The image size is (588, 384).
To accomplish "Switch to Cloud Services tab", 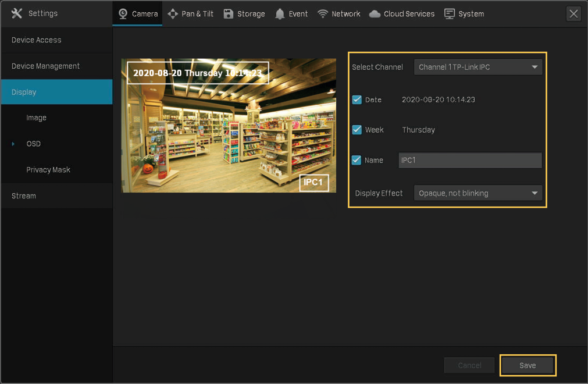I will click(x=402, y=14).
